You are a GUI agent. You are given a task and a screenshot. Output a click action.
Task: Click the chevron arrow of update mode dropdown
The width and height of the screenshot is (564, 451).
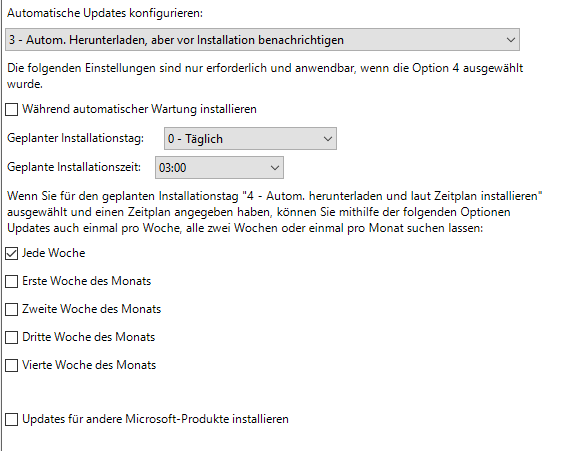510,40
